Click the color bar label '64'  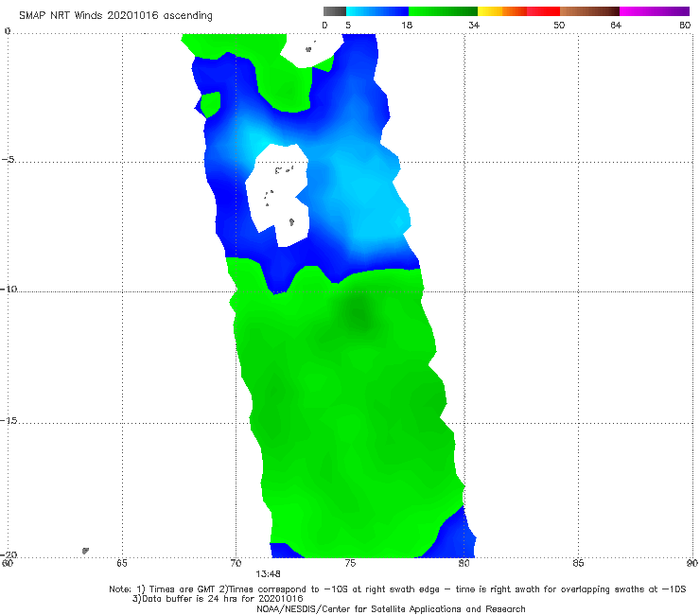pos(616,25)
